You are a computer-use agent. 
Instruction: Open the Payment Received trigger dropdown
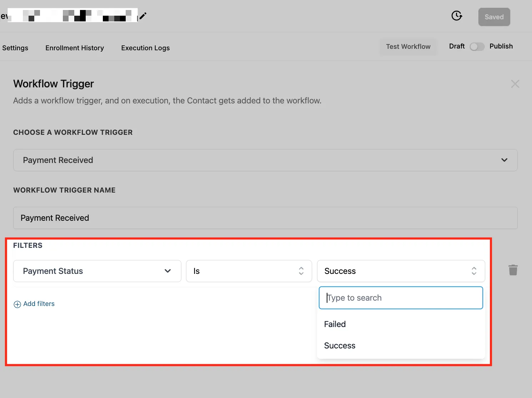click(265, 160)
